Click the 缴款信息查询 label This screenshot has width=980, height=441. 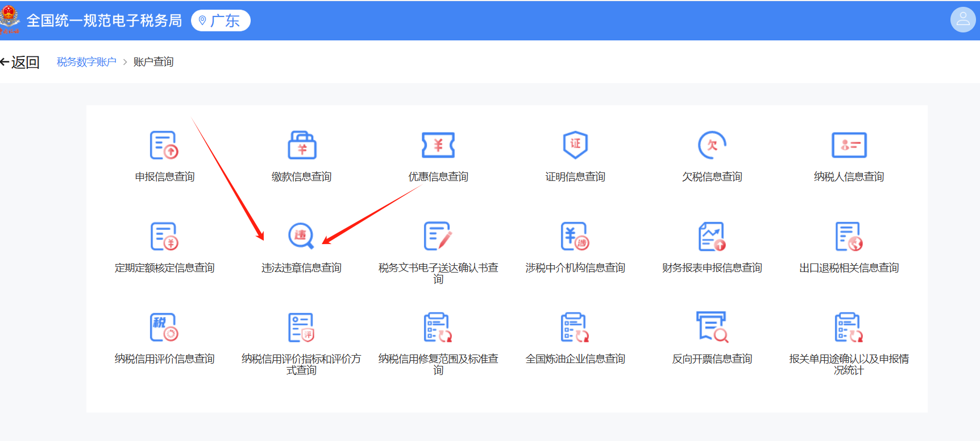pos(301,177)
